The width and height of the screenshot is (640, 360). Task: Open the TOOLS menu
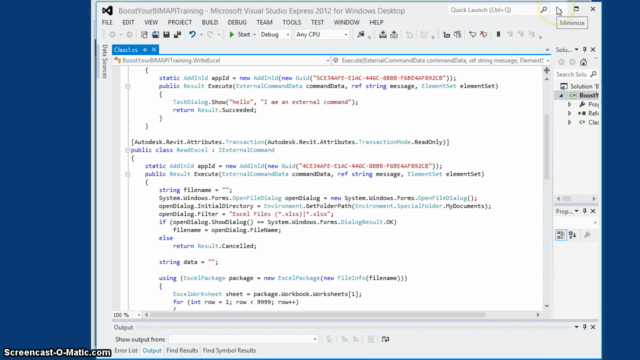point(292,22)
